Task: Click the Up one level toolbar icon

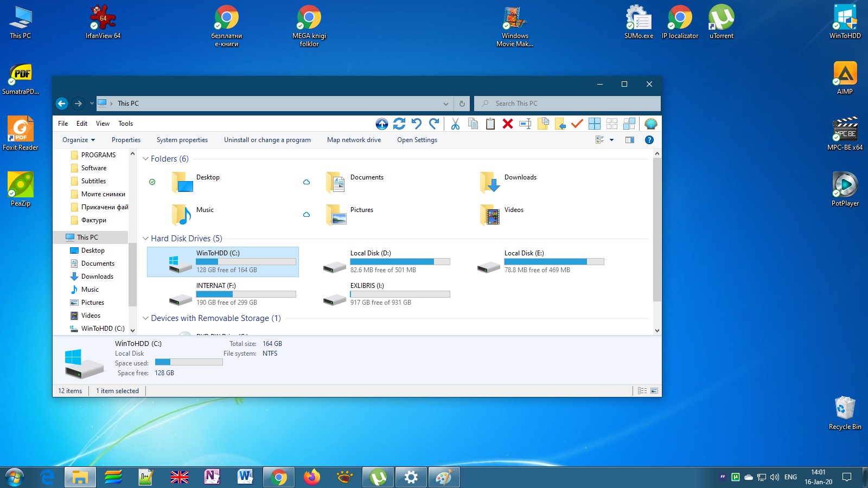Action: coord(382,124)
